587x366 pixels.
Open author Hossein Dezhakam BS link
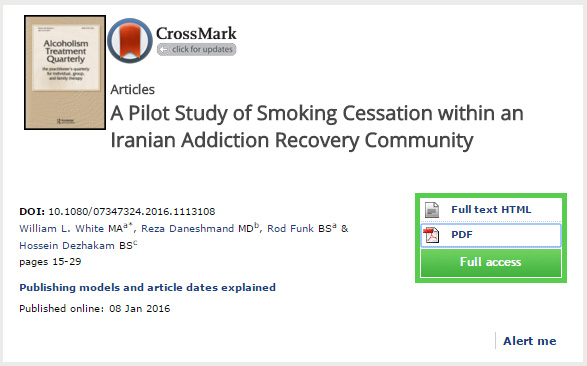click(76, 245)
